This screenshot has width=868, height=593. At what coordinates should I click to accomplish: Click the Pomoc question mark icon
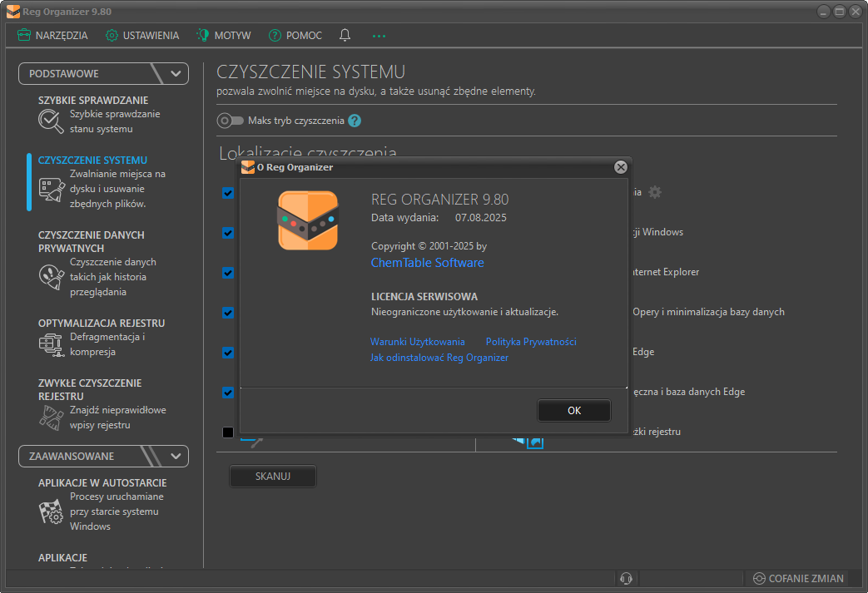(275, 36)
